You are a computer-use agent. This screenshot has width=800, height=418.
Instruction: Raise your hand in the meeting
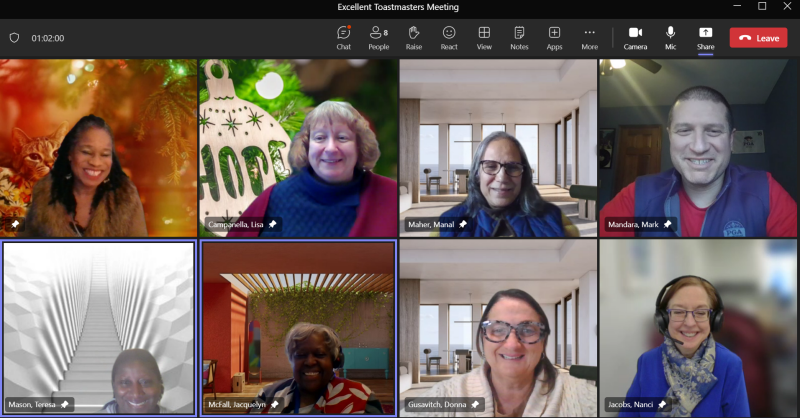414,38
